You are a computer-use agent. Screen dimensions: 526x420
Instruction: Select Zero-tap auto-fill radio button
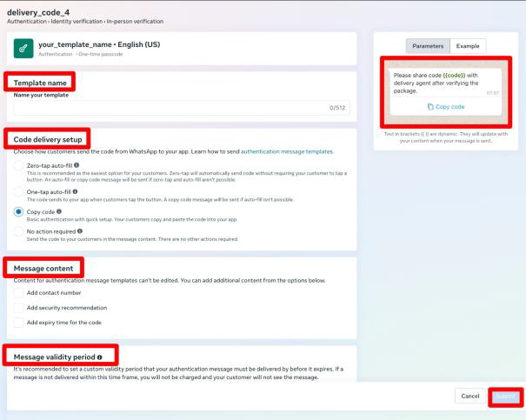tap(18, 165)
